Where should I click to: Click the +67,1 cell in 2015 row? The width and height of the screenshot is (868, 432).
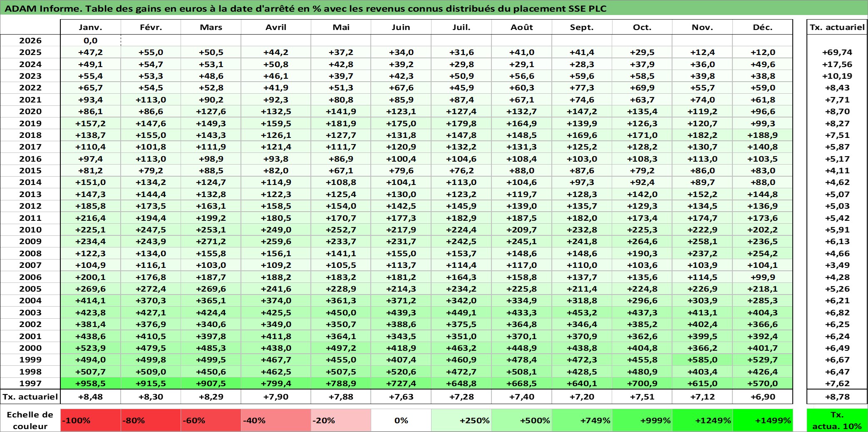[x=341, y=170]
